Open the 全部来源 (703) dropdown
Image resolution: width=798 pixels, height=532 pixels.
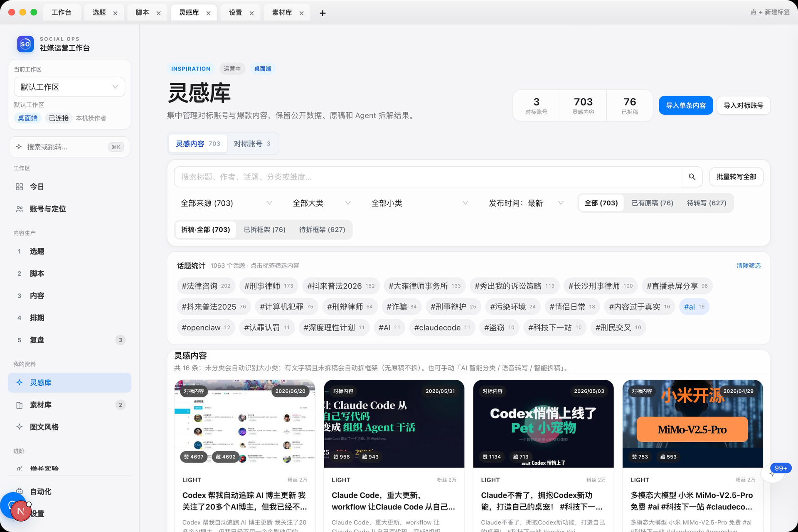226,203
